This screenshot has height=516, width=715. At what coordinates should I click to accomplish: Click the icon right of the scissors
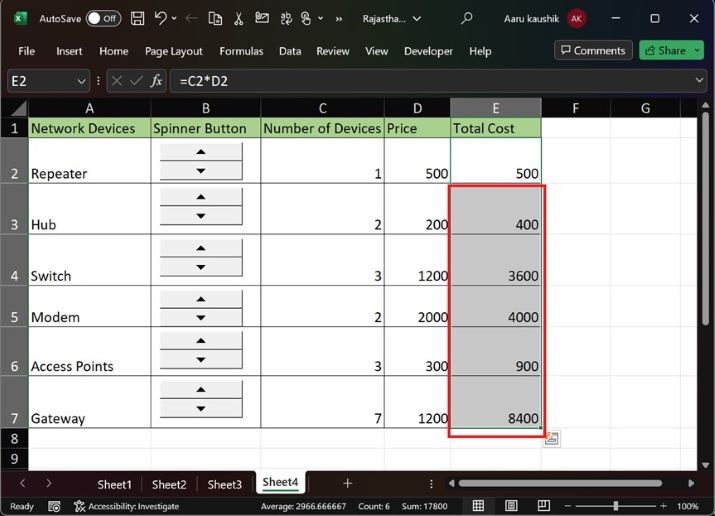point(262,18)
